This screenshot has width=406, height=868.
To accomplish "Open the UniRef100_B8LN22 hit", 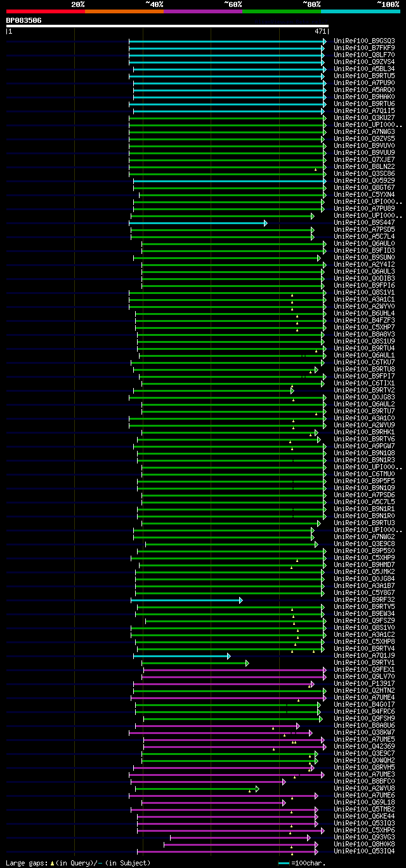I will [x=364, y=167].
